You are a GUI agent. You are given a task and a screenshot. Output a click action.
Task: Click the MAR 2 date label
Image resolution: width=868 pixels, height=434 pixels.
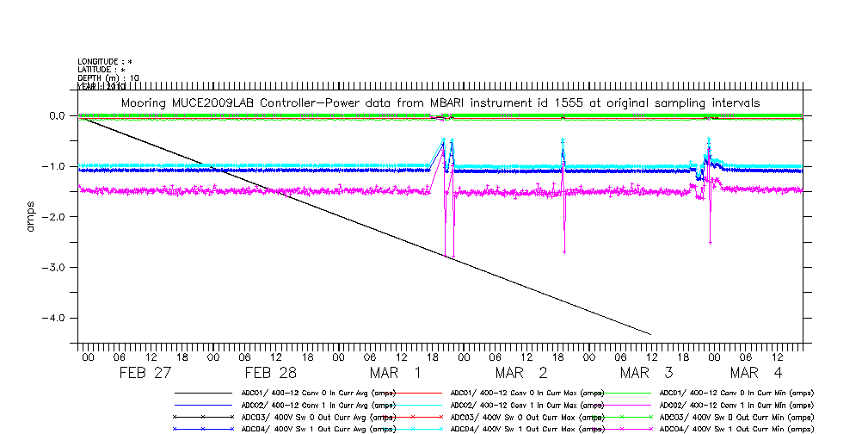(521, 373)
